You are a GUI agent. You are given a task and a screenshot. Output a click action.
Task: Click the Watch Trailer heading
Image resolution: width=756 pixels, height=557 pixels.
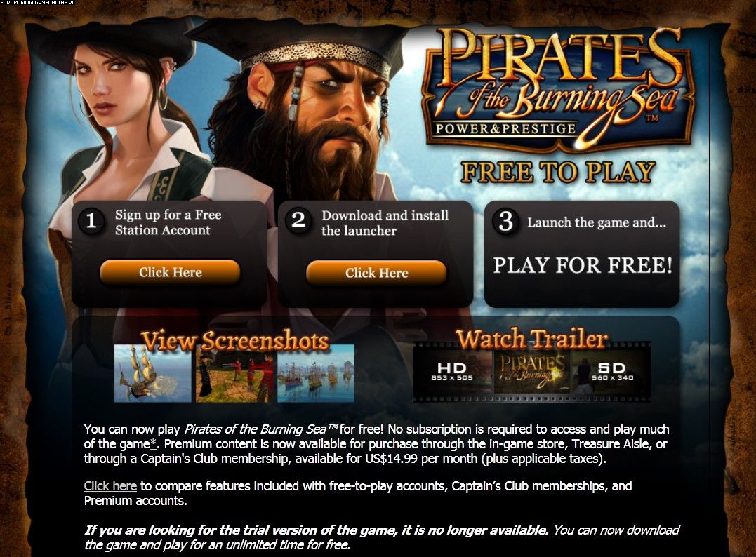532,339
